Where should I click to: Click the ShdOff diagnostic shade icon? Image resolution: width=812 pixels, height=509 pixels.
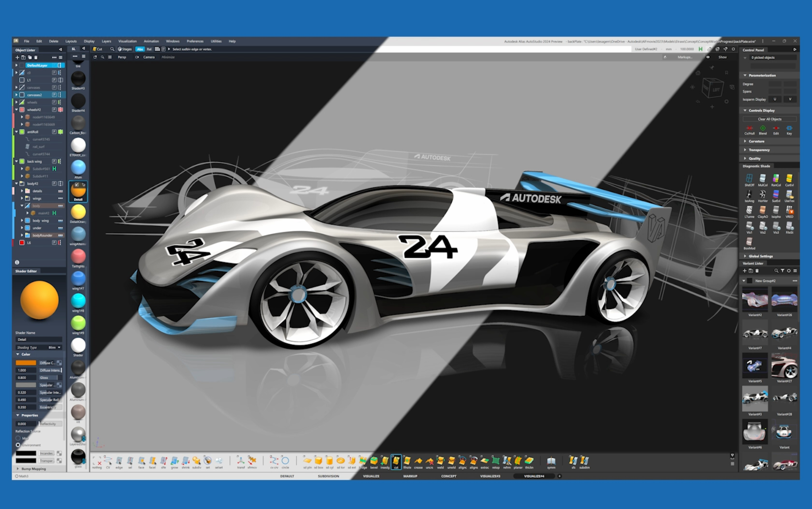pos(749,180)
